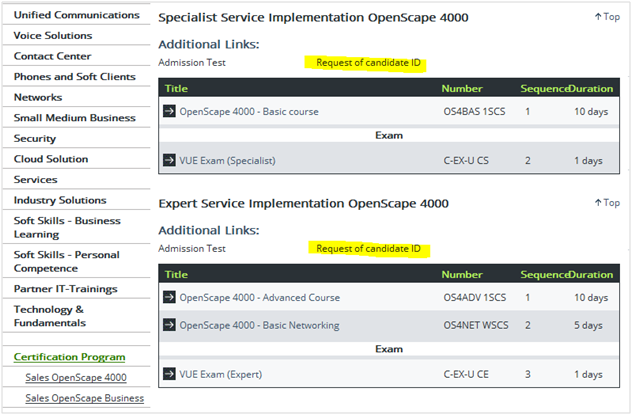Click arrow icon beside VUE Exam (Specialist)
The image size is (633, 415).
169,160
